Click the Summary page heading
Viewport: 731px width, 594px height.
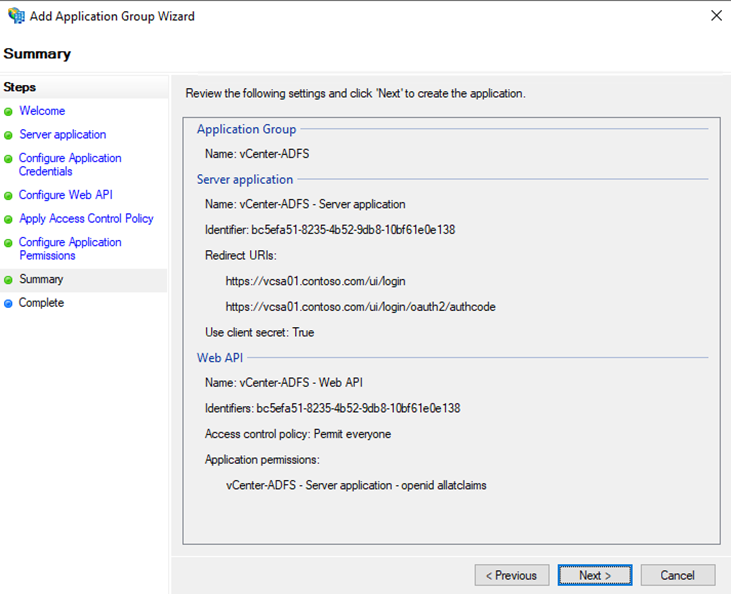point(37,54)
